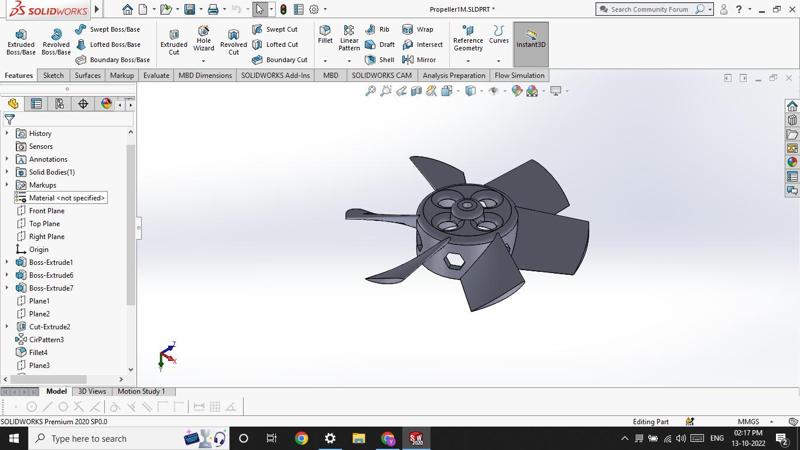800x450 pixels.
Task: Open the DisplayManager tab
Action: 106,104
